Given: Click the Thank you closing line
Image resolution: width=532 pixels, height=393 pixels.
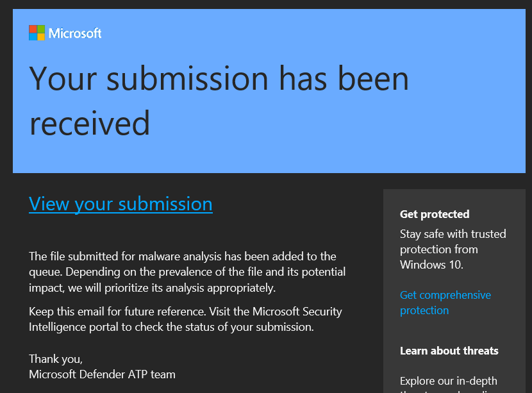Looking at the screenshot, I should (56, 359).
